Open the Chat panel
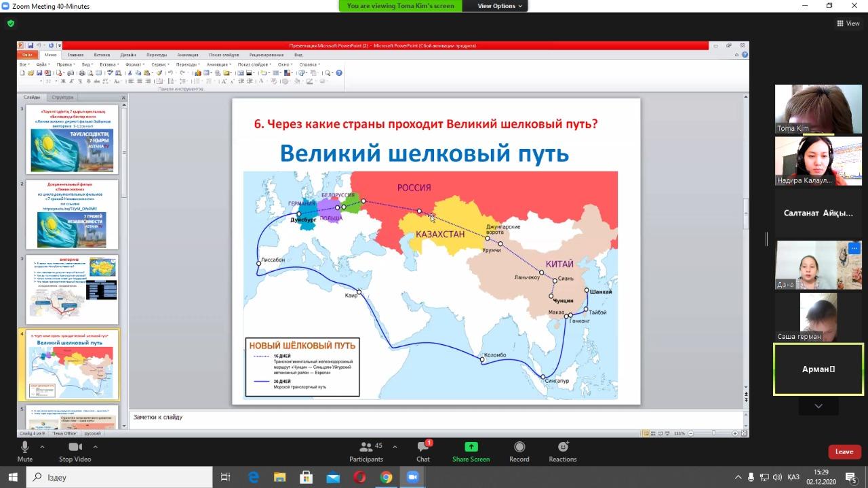This screenshot has height=488, width=868. point(423,447)
